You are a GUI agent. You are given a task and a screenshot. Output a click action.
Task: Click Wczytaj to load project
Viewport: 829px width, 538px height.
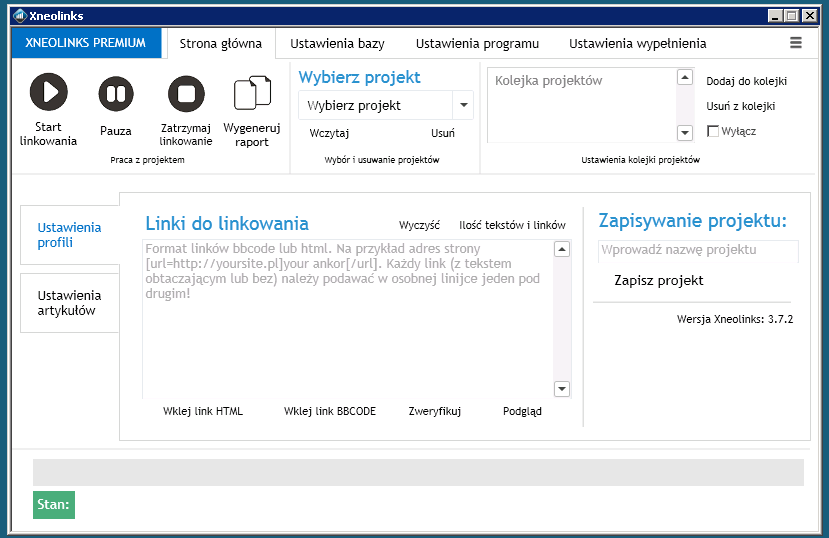click(x=329, y=133)
